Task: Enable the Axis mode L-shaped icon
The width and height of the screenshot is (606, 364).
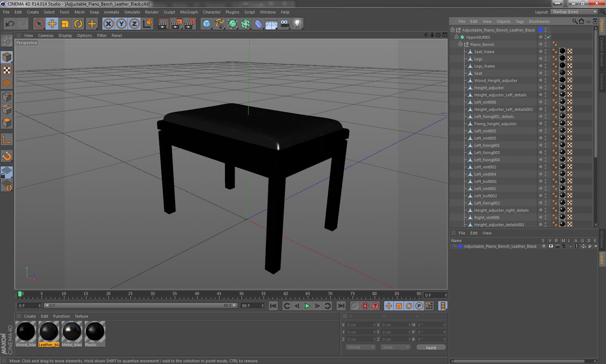Action: tap(7, 140)
